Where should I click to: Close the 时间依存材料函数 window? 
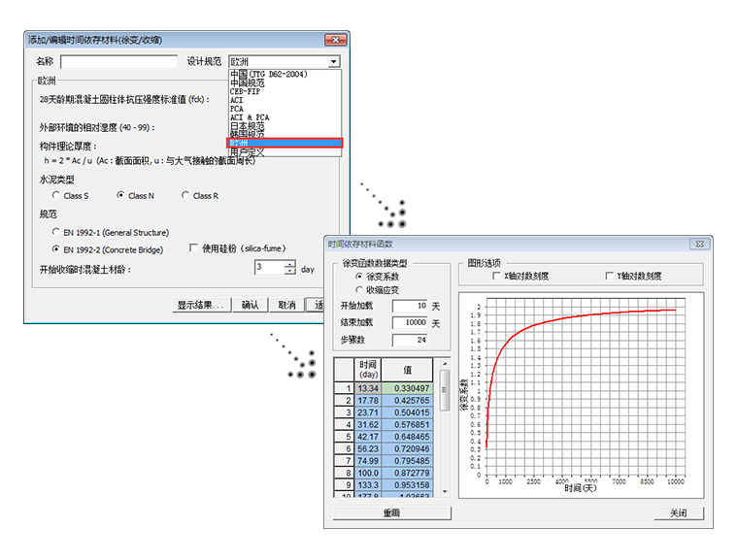[700, 244]
